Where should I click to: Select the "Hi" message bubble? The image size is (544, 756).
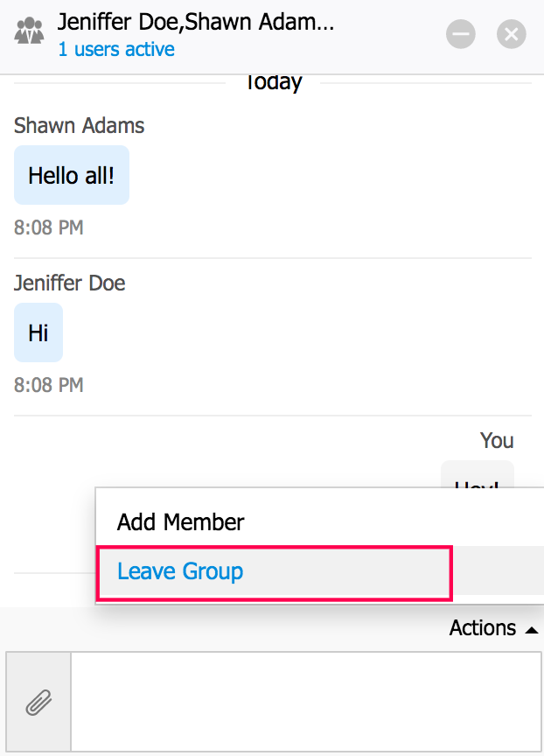click(38, 332)
